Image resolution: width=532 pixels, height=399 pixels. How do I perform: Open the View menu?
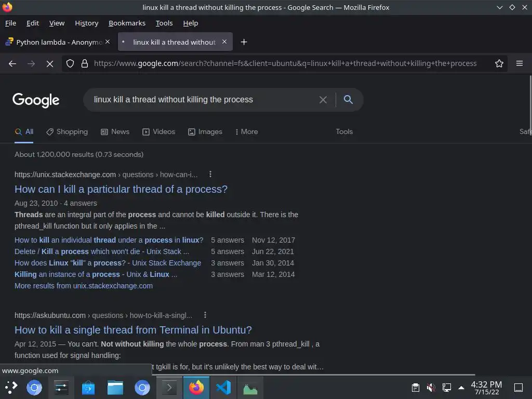pyautogui.click(x=57, y=23)
